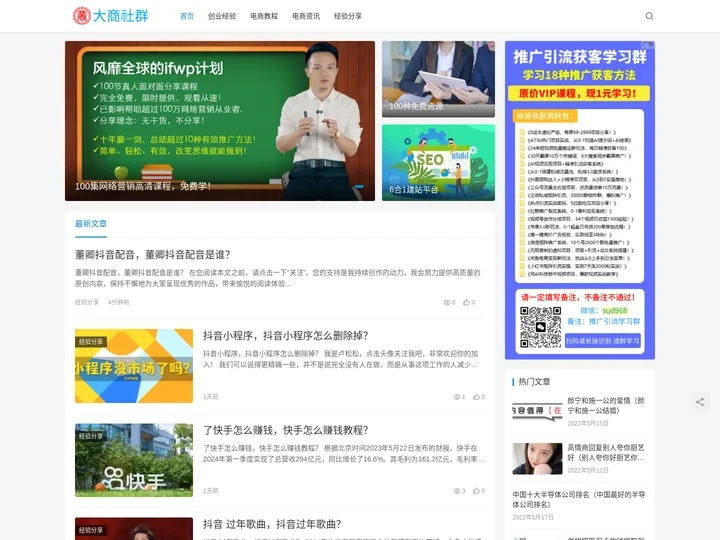Open hot article 高情商回复别人夸你厨艺好
This screenshot has height=540, width=720.
pyautogui.click(x=606, y=452)
